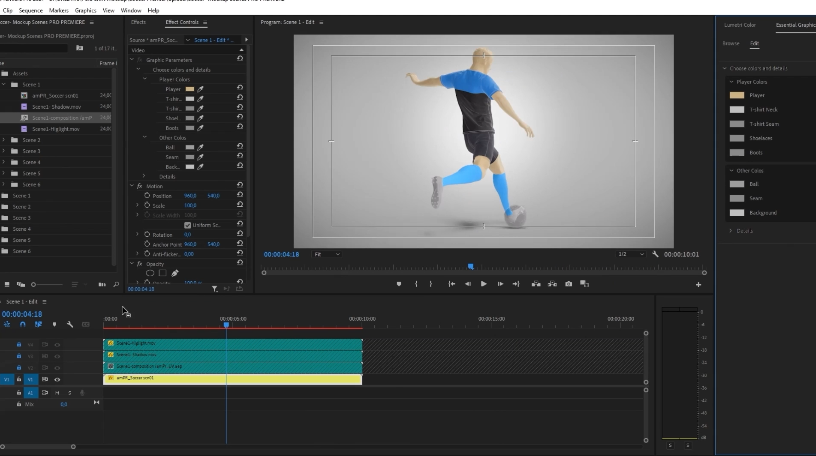Click the Position X value 960,0
Viewport: 816px width, 456px height.
coord(190,196)
